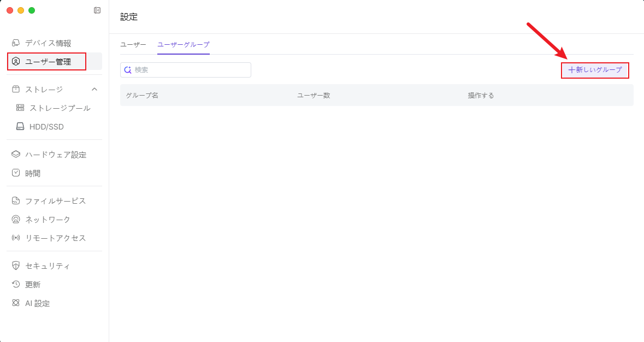644x342 pixels.
Task: Click the storage pool icon
Action: (x=20, y=108)
